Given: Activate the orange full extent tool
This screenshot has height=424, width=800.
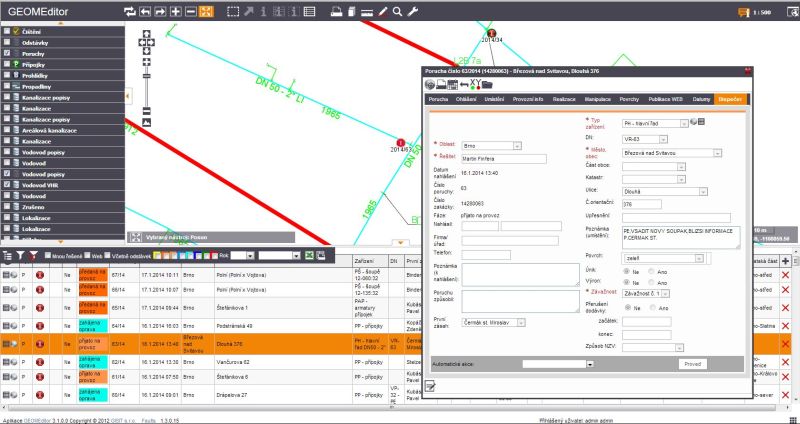Looking at the screenshot, I should pos(206,11).
